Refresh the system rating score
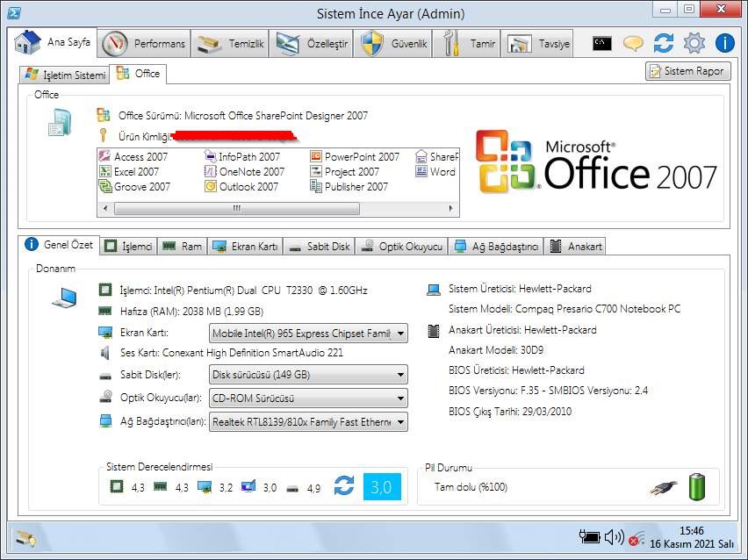748x560 pixels. pos(344,486)
